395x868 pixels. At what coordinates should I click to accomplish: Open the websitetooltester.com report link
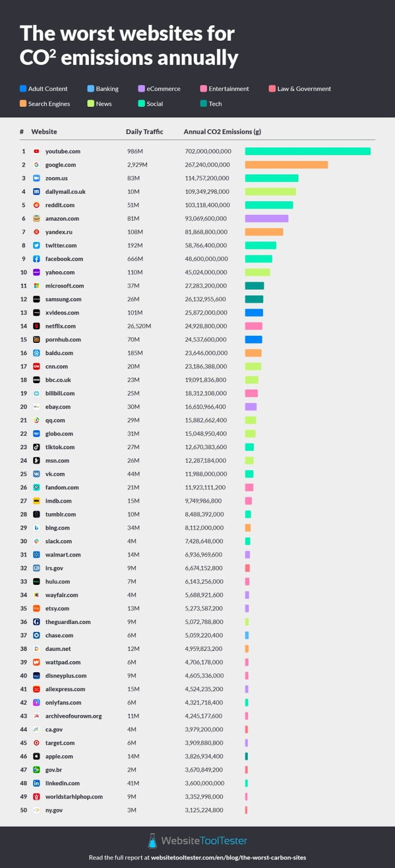[x=228, y=858]
